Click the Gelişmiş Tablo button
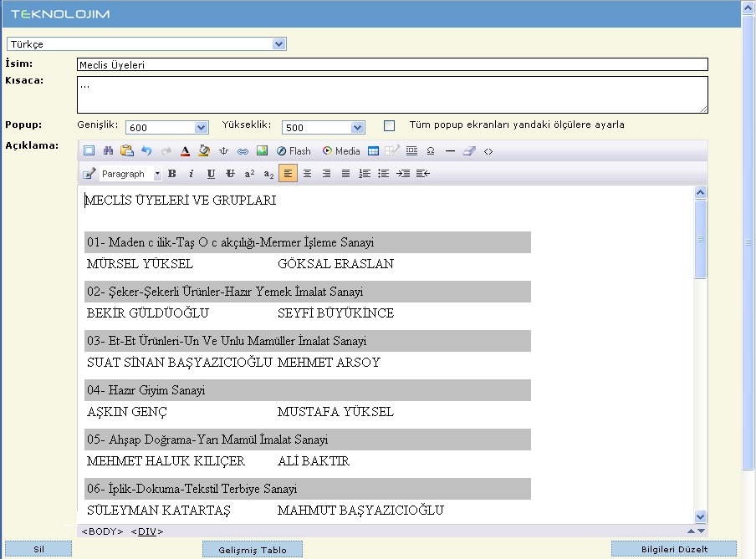This screenshot has height=559, width=756. pos(253,549)
